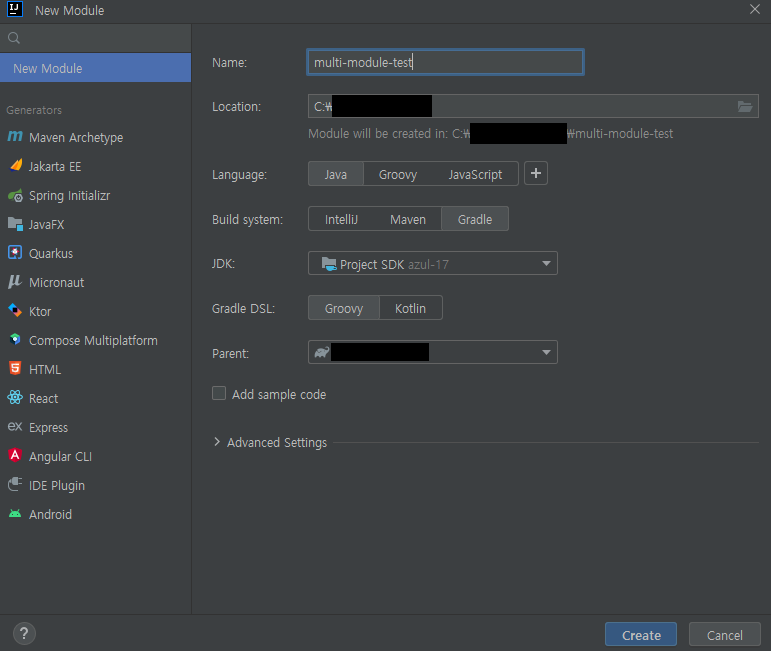This screenshot has height=651, width=771.
Task: Click the React atom icon
Action: 15,397
